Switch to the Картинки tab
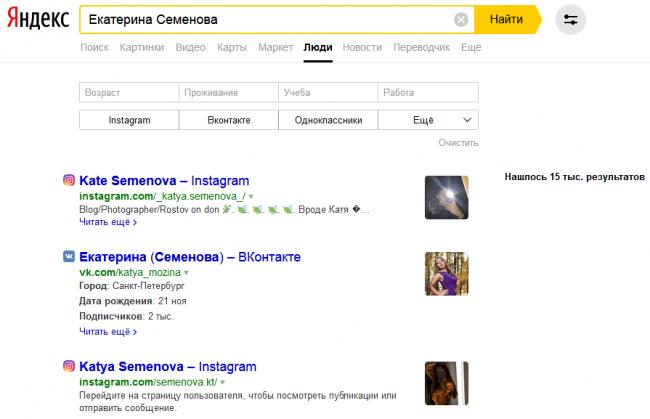Image resolution: width=650 pixels, height=419 pixels. (142, 47)
